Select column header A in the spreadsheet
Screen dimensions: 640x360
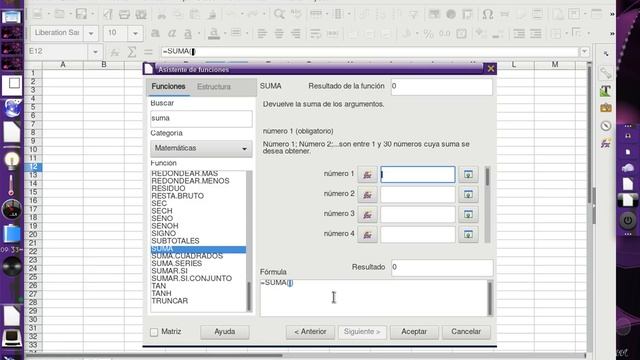coord(63,64)
